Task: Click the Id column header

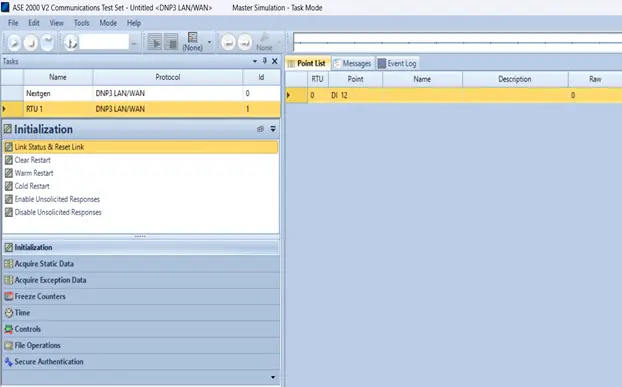Action: (x=261, y=77)
